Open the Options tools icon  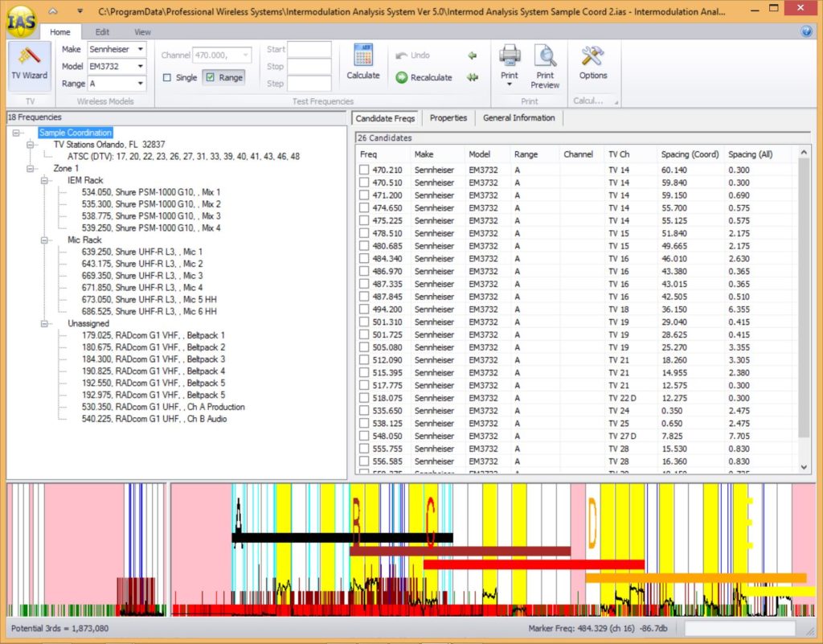(593, 55)
